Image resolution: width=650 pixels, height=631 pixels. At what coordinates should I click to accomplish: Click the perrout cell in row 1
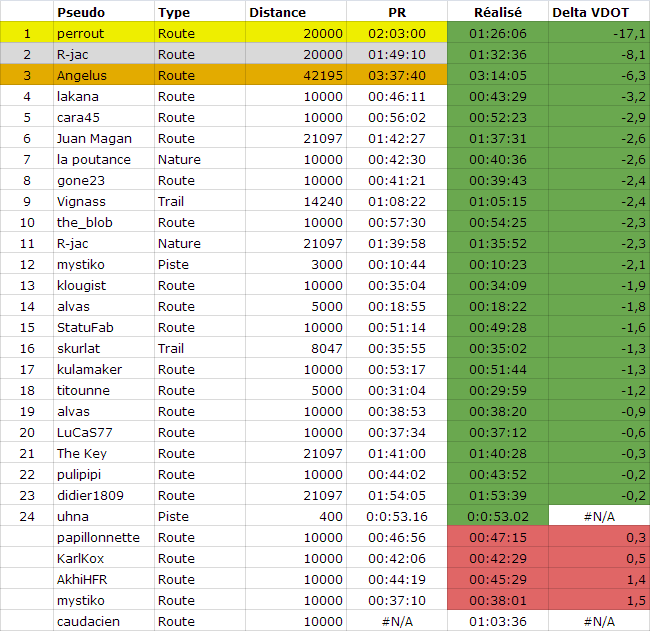(x=104, y=33)
